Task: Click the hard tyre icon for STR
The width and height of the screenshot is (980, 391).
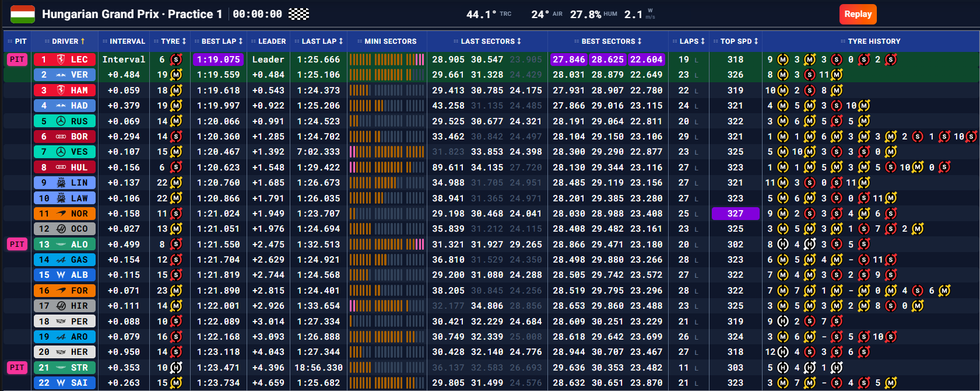Action: click(176, 368)
